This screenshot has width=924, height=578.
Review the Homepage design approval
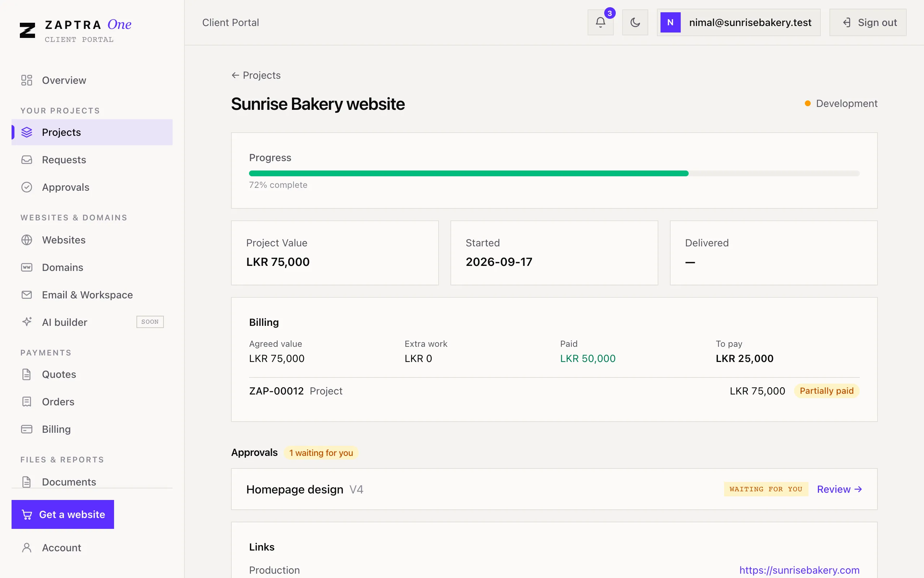[839, 489]
